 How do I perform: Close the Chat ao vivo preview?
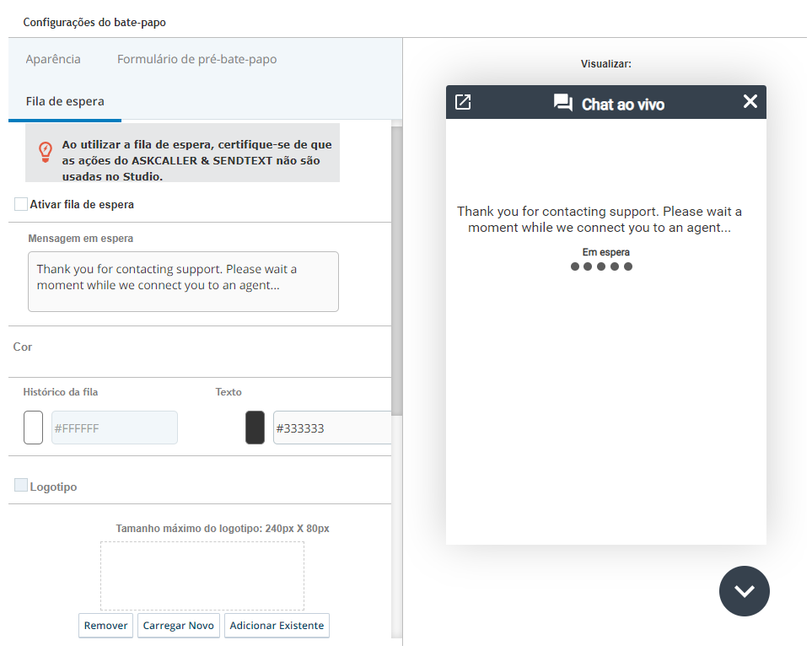[x=750, y=101]
